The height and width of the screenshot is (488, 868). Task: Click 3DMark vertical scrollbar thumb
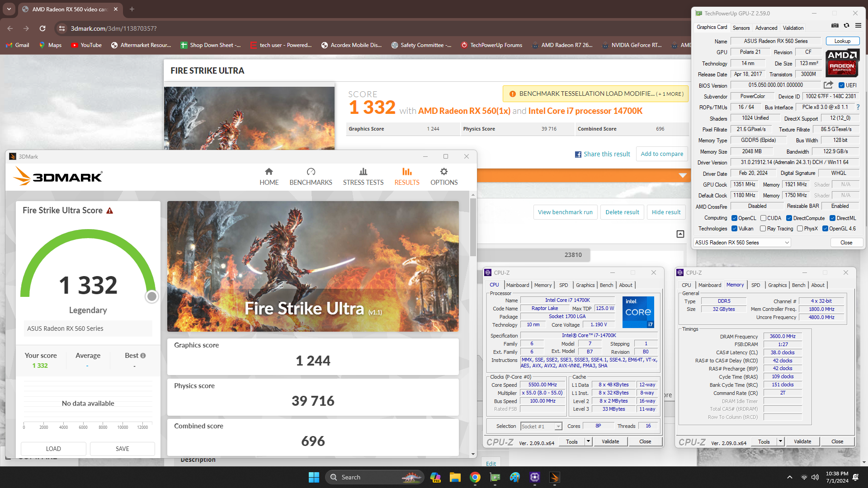point(473,227)
